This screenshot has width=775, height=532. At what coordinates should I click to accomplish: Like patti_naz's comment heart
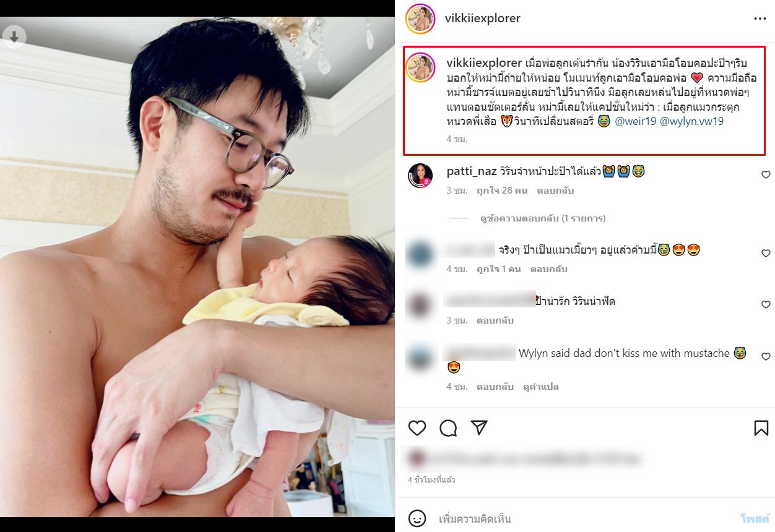[766, 175]
